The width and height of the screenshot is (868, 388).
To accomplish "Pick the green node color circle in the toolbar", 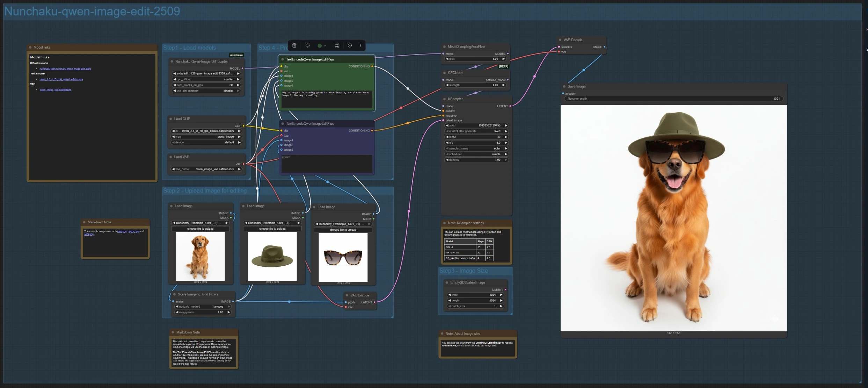I will tap(319, 45).
